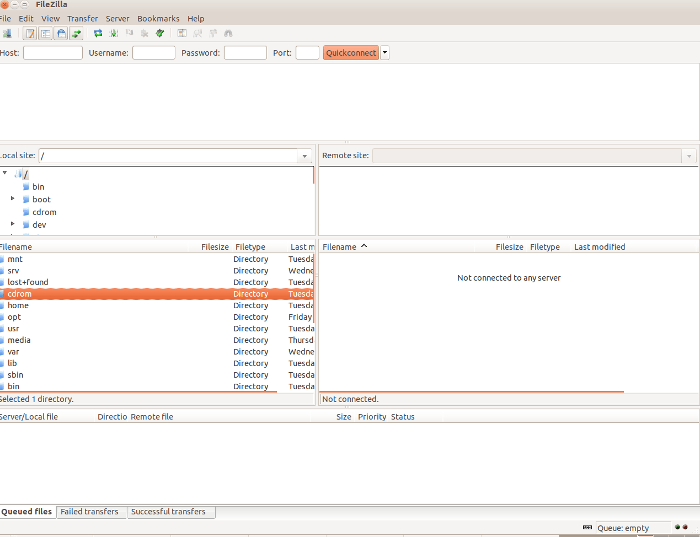Click the local Site path text field
Image resolution: width=700 pixels, height=537 pixels.
point(169,156)
